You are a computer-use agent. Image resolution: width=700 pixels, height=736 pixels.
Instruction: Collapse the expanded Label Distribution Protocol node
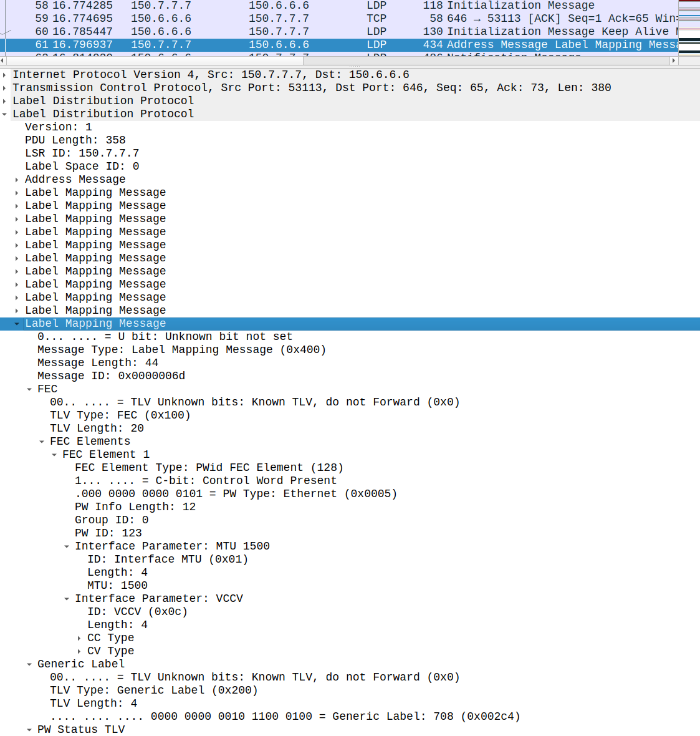(x=5, y=114)
